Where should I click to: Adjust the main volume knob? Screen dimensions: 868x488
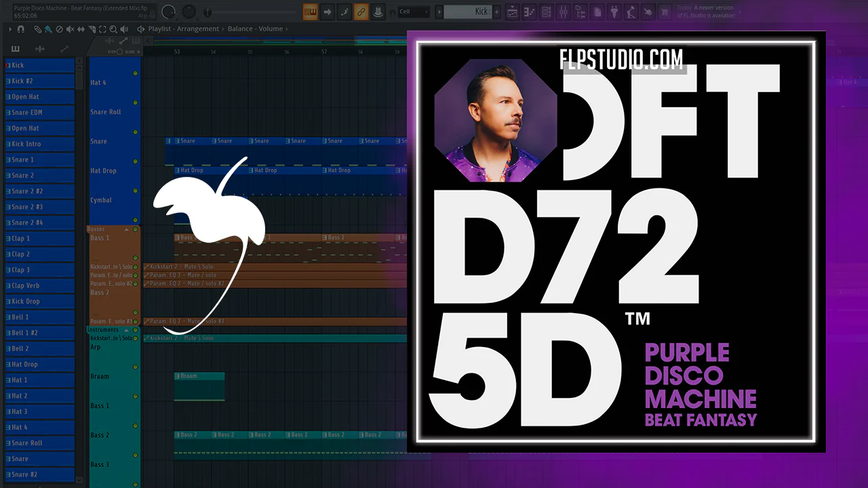tap(168, 12)
